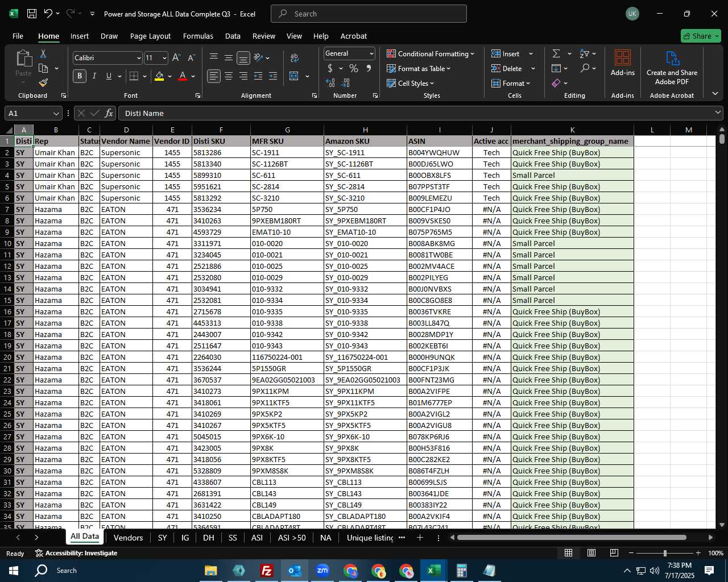Add a new sheet with plus icon

click(x=420, y=537)
